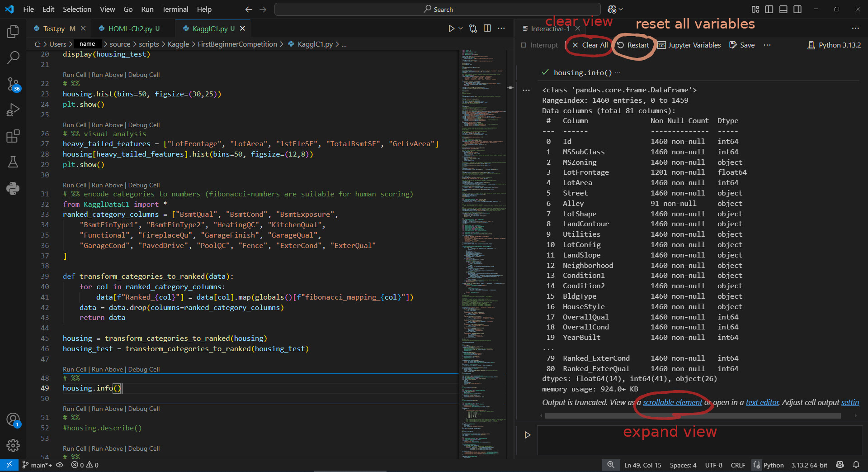
Task: Click Debug Cell above line 22
Action: click(144, 75)
